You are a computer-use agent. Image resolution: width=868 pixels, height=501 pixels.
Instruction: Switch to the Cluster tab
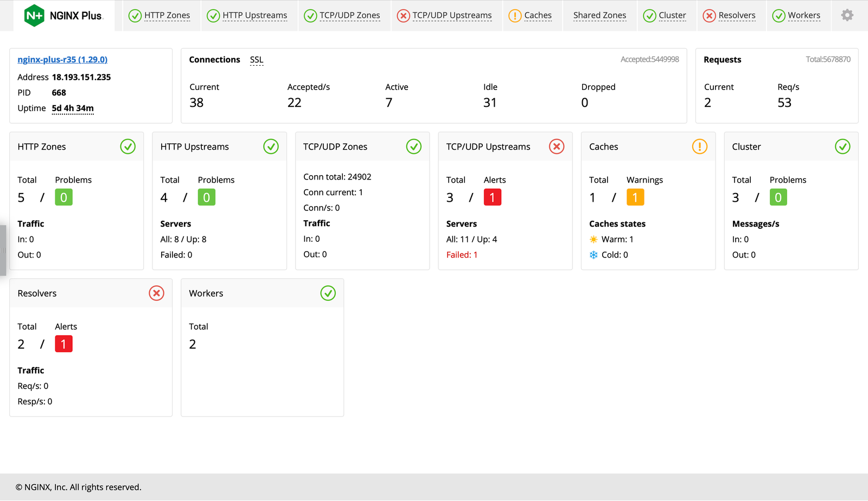coord(672,15)
